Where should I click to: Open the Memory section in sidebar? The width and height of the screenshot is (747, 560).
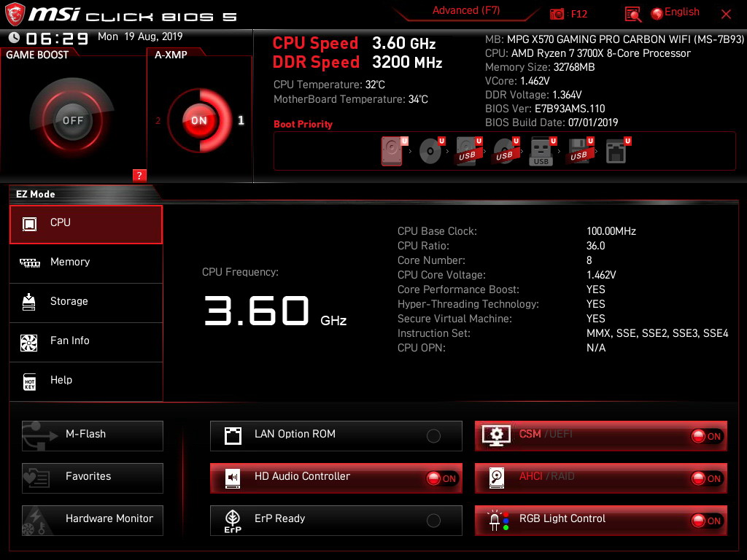pos(86,262)
